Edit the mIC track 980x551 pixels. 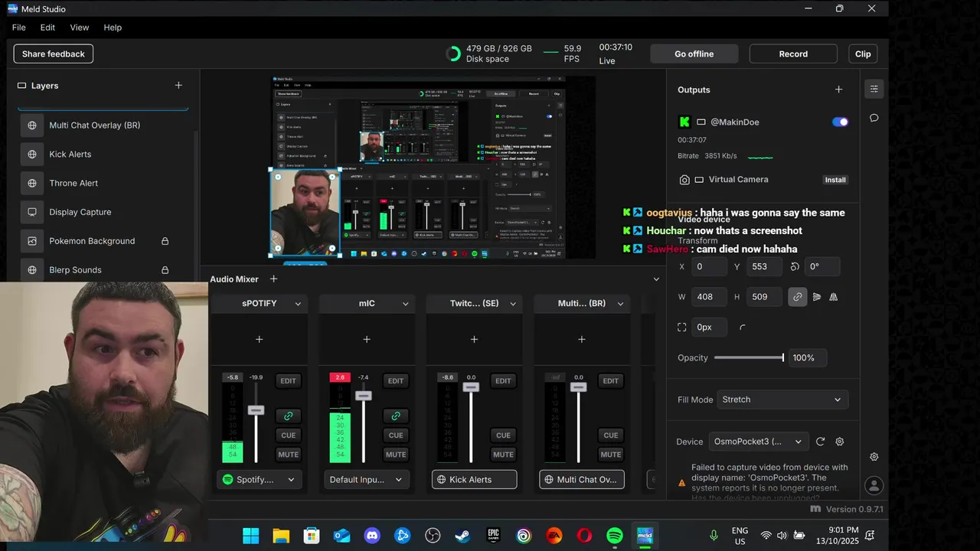pyautogui.click(x=395, y=380)
